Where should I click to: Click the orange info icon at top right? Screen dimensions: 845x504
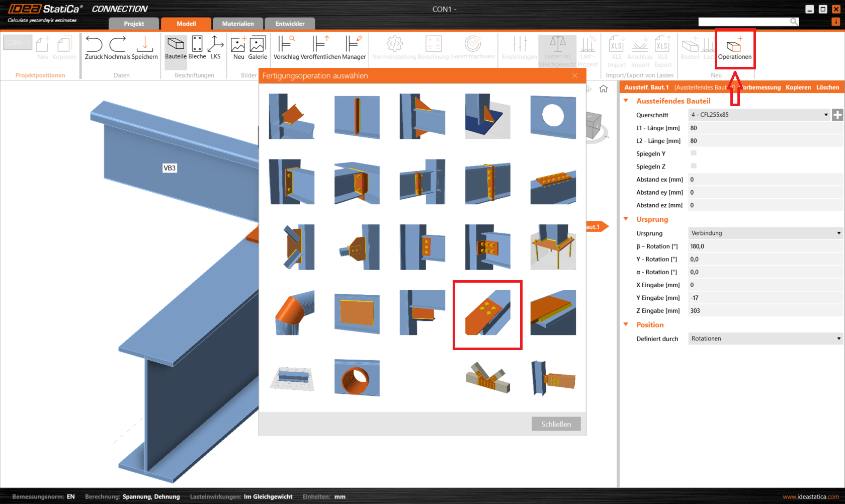[x=835, y=22]
